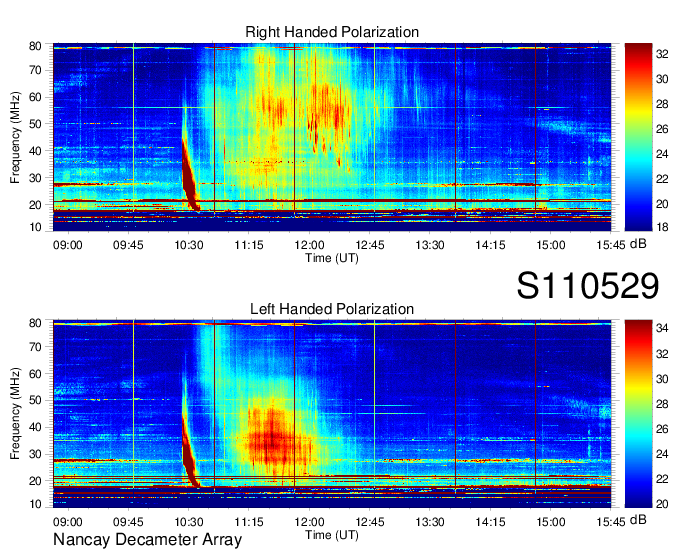Viewport: 680px width, 552px height.
Task: Click the "Nancay Decameter Array" caption
Action: (147, 540)
